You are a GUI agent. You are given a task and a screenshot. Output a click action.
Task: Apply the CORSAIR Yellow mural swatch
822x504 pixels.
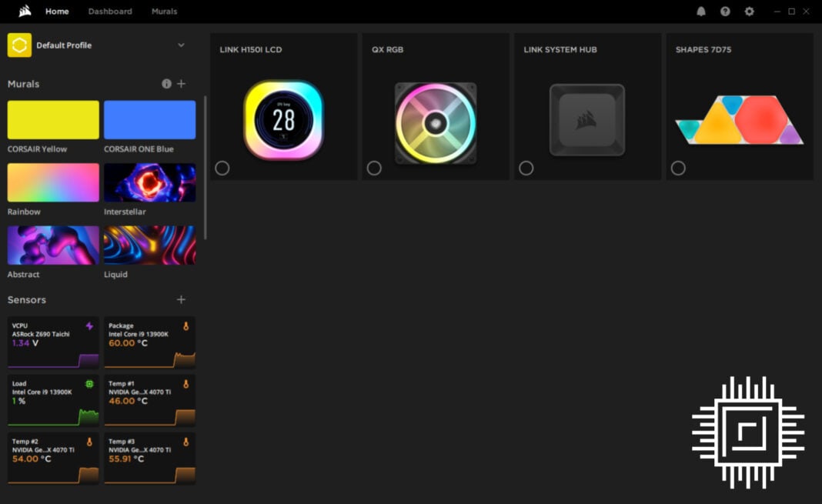pos(53,120)
